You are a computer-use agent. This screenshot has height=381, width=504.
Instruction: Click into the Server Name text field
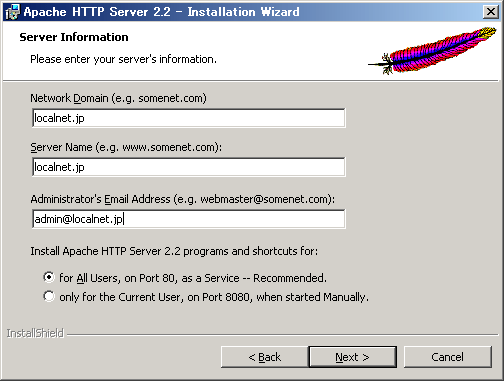pyautogui.click(x=189, y=167)
